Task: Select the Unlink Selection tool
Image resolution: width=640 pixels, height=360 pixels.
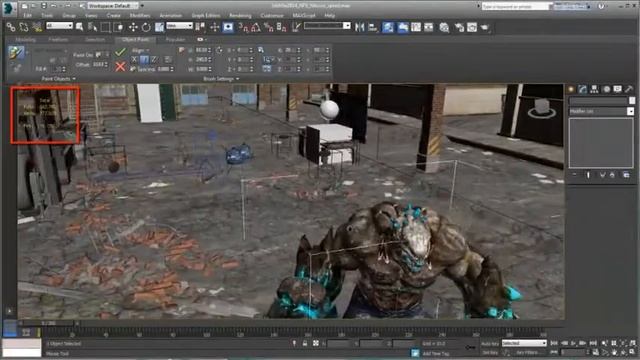Action: [24, 27]
